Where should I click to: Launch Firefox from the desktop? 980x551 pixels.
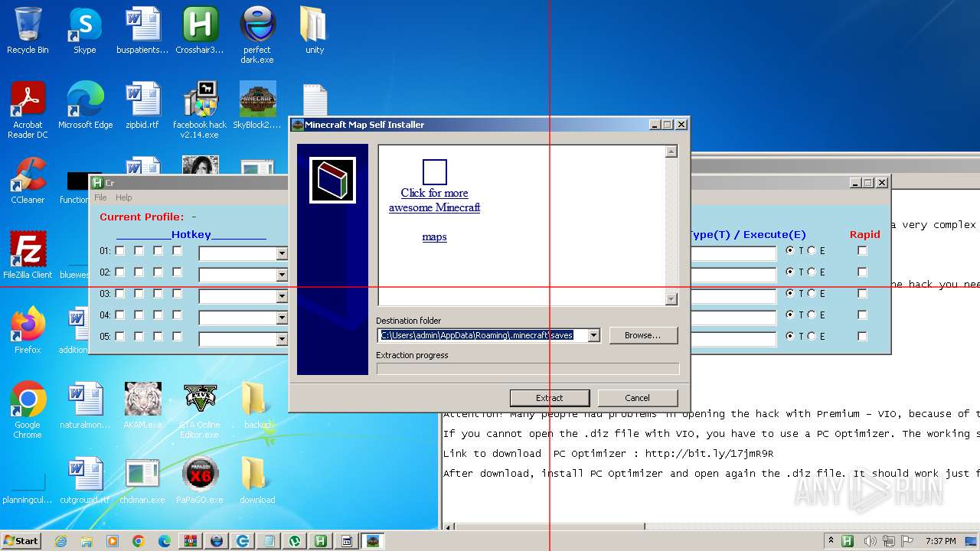tap(28, 331)
